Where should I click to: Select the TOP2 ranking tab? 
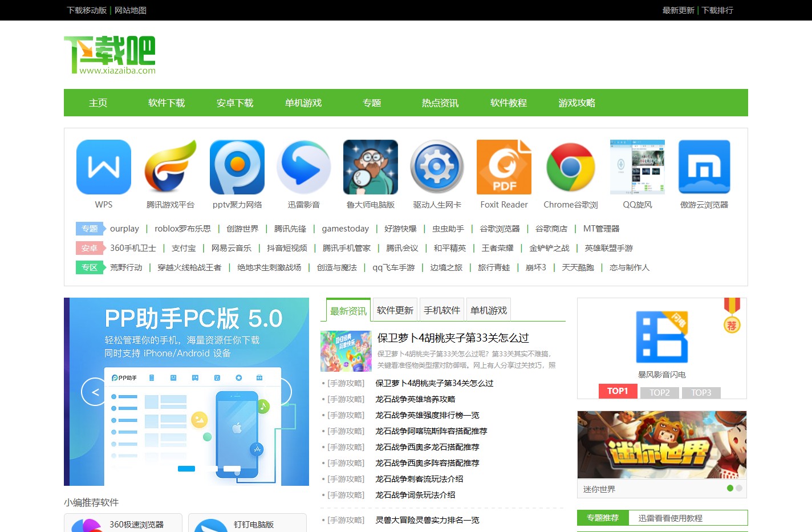tap(660, 393)
